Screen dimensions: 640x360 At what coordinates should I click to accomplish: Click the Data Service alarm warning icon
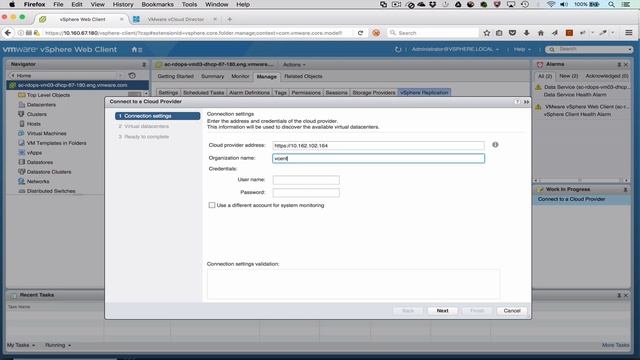point(538,87)
